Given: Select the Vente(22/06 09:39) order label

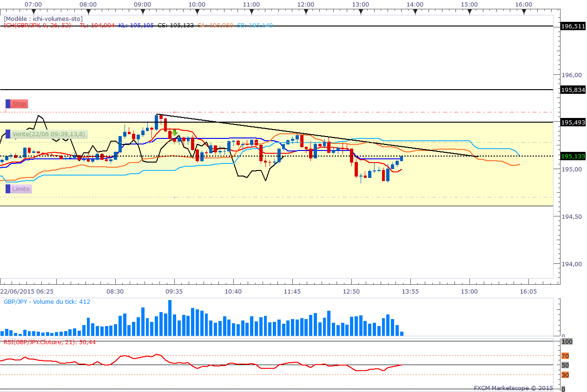Looking at the screenshot, I should click(49, 134).
